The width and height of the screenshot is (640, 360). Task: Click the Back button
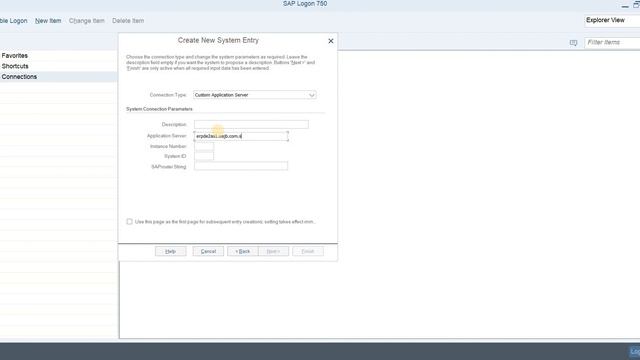(242, 251)
